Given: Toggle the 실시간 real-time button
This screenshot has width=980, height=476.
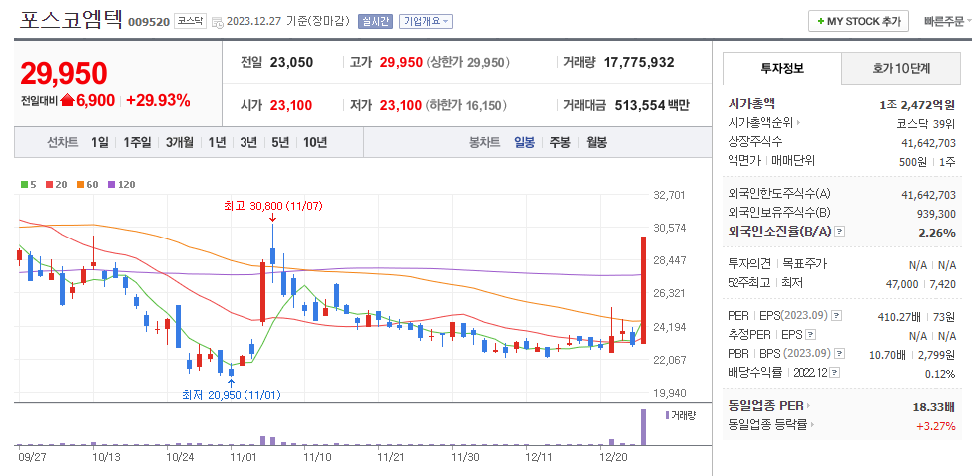Looking at the screenshot, I should pos(375,22).
